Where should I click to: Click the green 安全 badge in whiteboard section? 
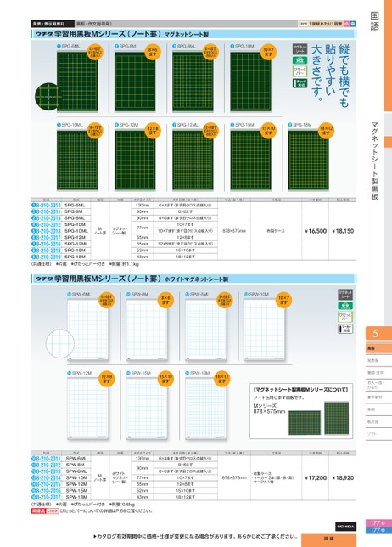tap(345, 306)
